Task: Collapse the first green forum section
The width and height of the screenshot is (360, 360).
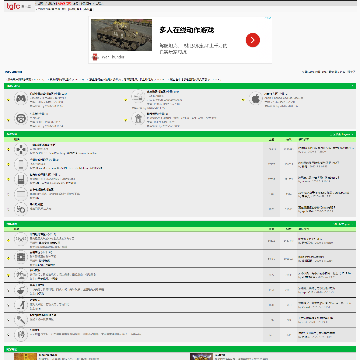Action: pyautogui.click(x=353, y=86)
